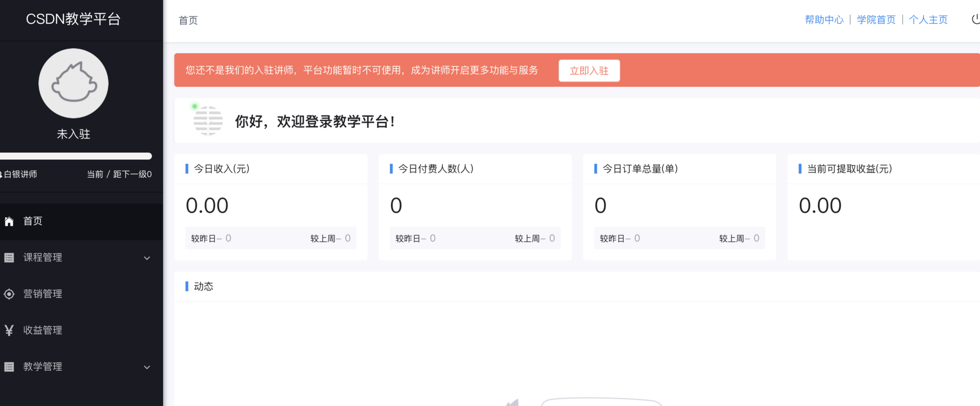Click the 未入驻 status text
Image resolution: width=980 pixels, height=406 pixels.
tap(73, 134)
